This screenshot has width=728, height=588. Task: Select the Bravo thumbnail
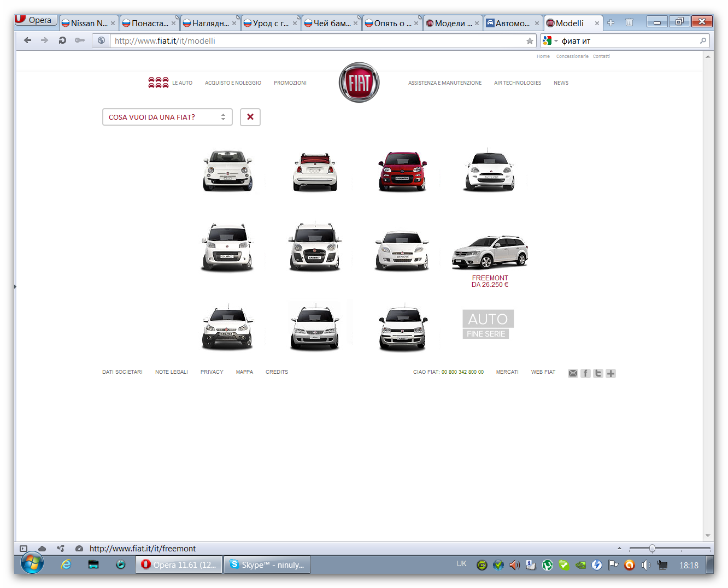(x=402, y=250)
